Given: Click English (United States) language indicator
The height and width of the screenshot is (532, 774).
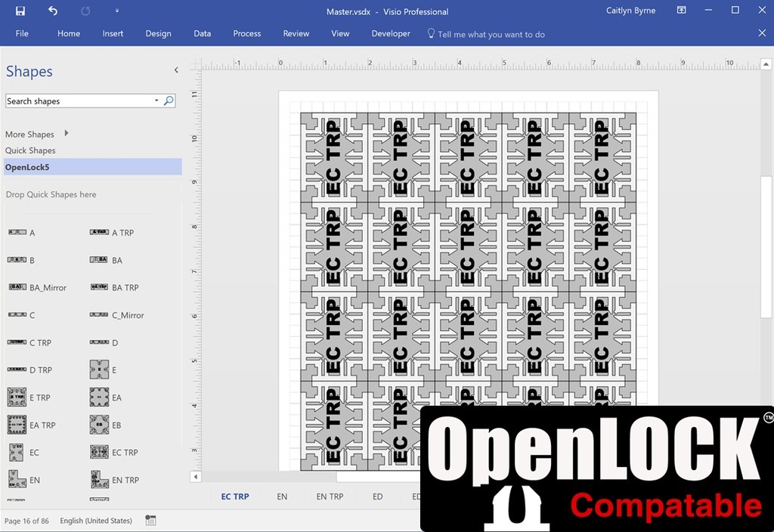Looking at the screenshot, I should pyautogui.click(x=96, y=521).
